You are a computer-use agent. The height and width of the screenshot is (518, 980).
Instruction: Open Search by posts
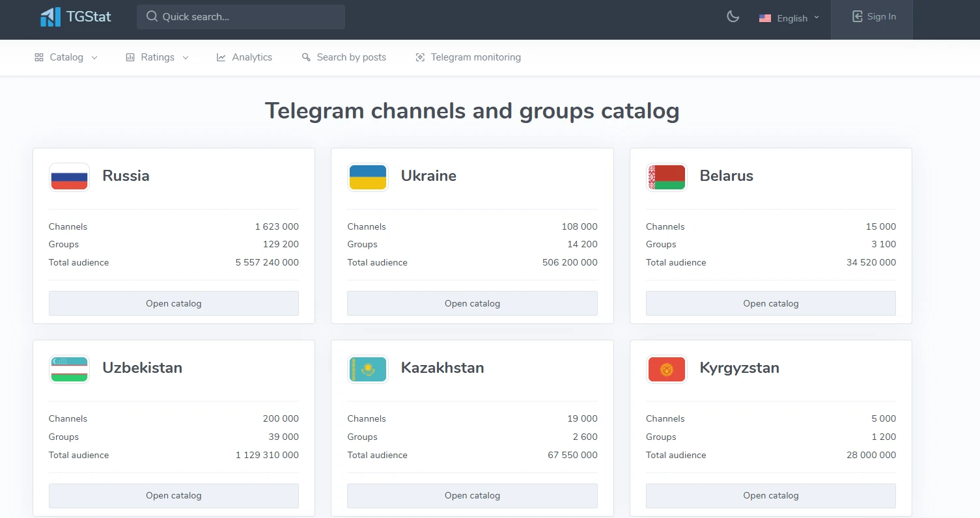[x=344, y=57]
